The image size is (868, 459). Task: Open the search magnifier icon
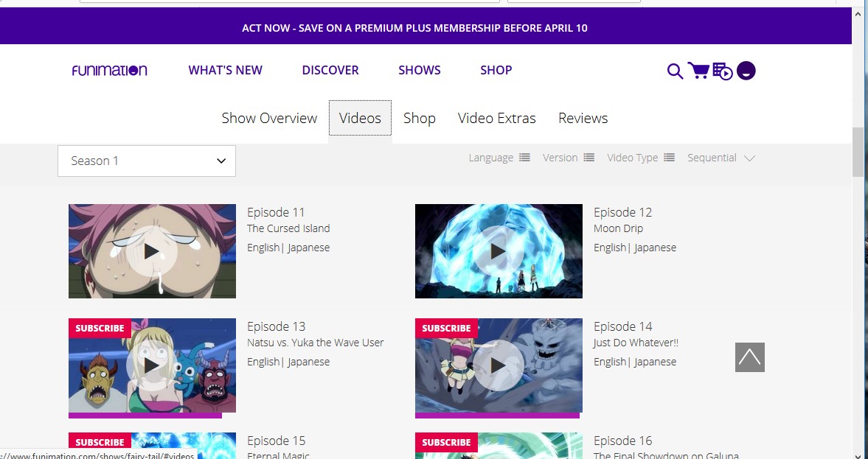pyautogui.click(x=675, y=71)
